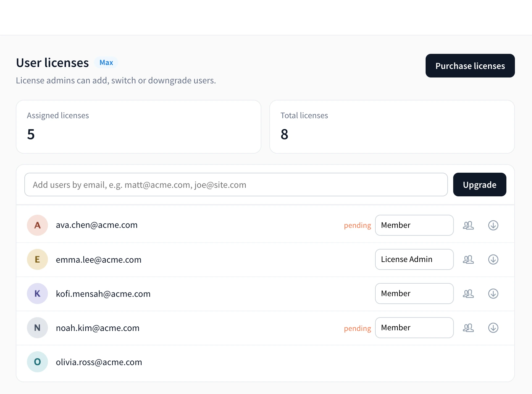The height and width of the screenshot is (394, 532).
Task: Click the people icon for ava.chen@acme.com
Action: (x=468, y=225)
